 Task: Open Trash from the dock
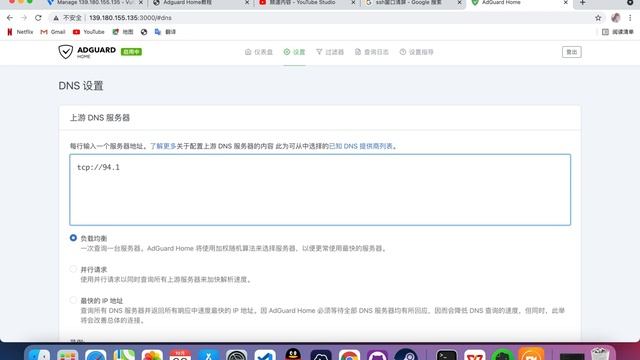(x=600, y=353)
